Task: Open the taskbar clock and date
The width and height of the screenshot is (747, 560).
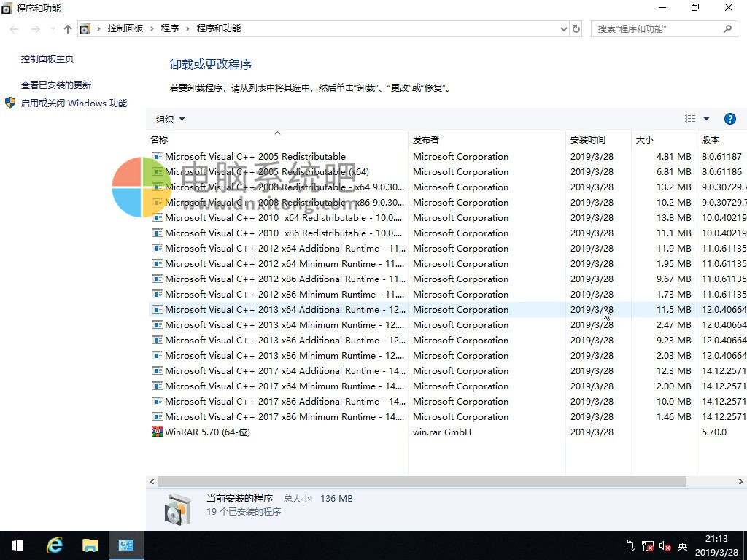Action: 716,545
